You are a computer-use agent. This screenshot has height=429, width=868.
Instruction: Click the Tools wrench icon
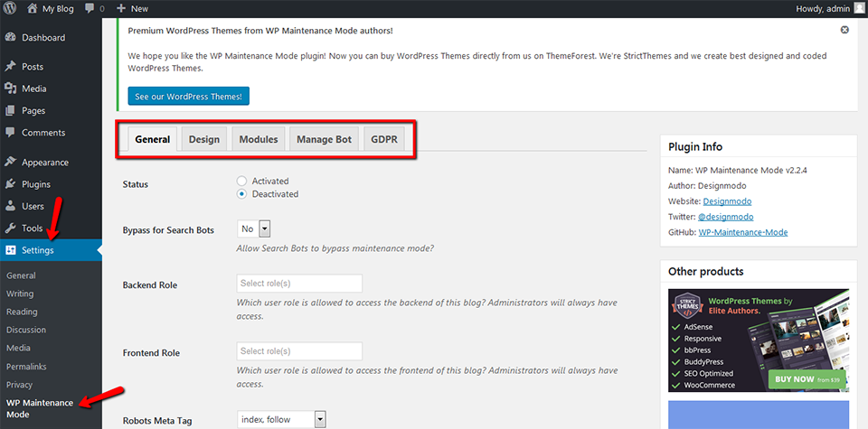point(10,228)
